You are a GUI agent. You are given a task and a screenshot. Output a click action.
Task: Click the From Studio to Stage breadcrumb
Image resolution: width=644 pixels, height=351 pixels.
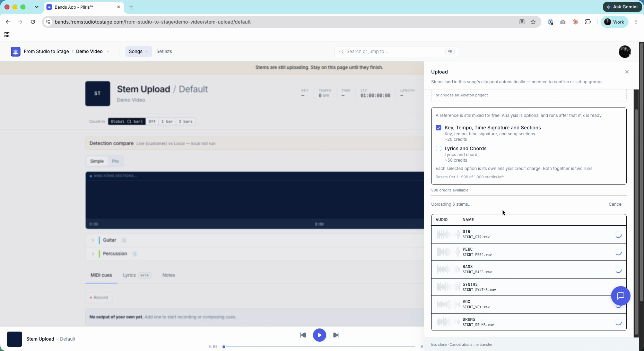point(46,51)
